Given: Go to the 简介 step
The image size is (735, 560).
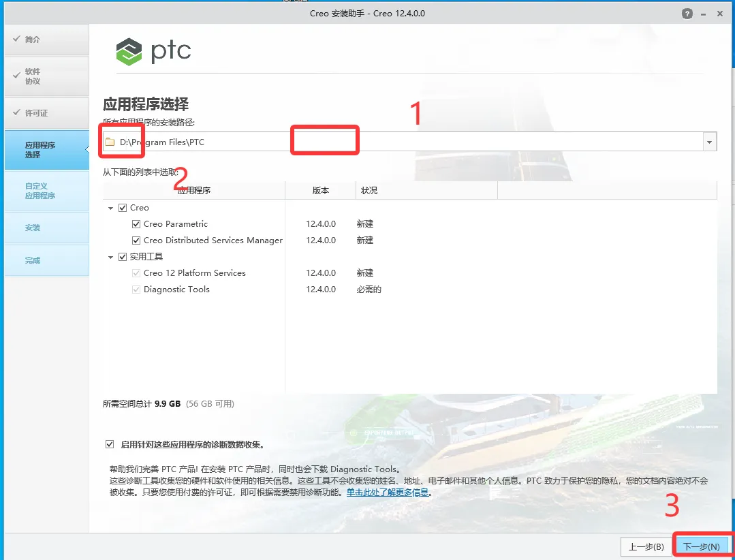Looking at the screenshot, I should (x=47, y=40).
